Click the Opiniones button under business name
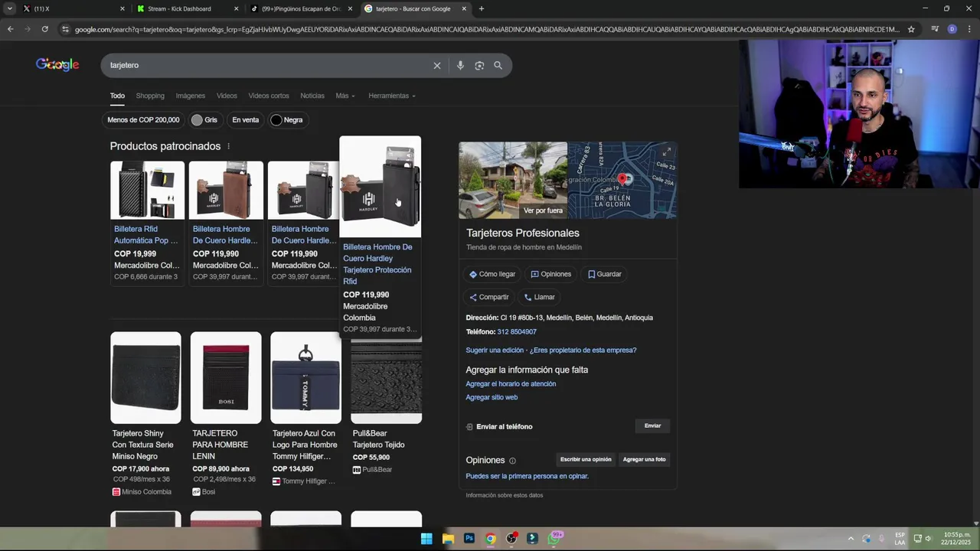980x551 pixels. (x=551, y=274)
